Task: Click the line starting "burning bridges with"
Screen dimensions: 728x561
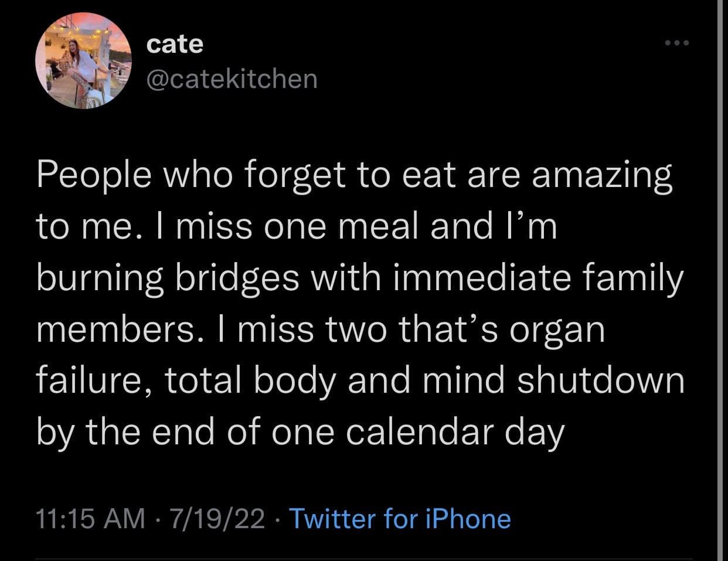Action: click(x=360, y=278)
